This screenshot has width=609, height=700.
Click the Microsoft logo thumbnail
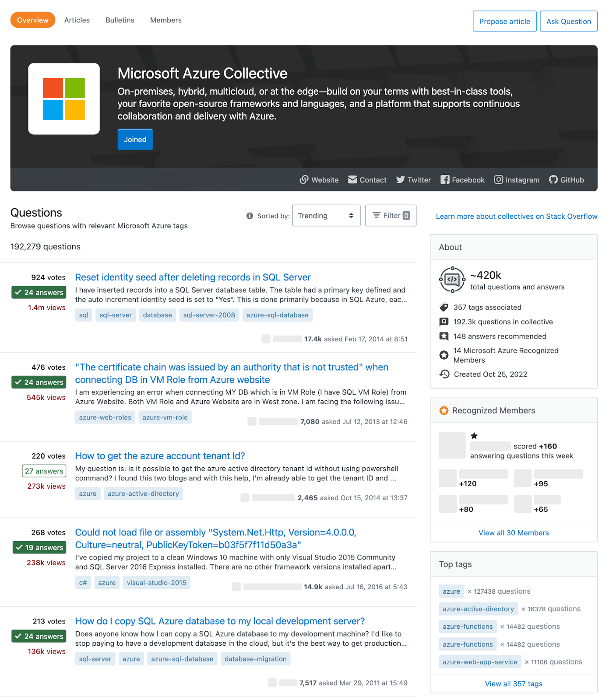tap(64, 99)
